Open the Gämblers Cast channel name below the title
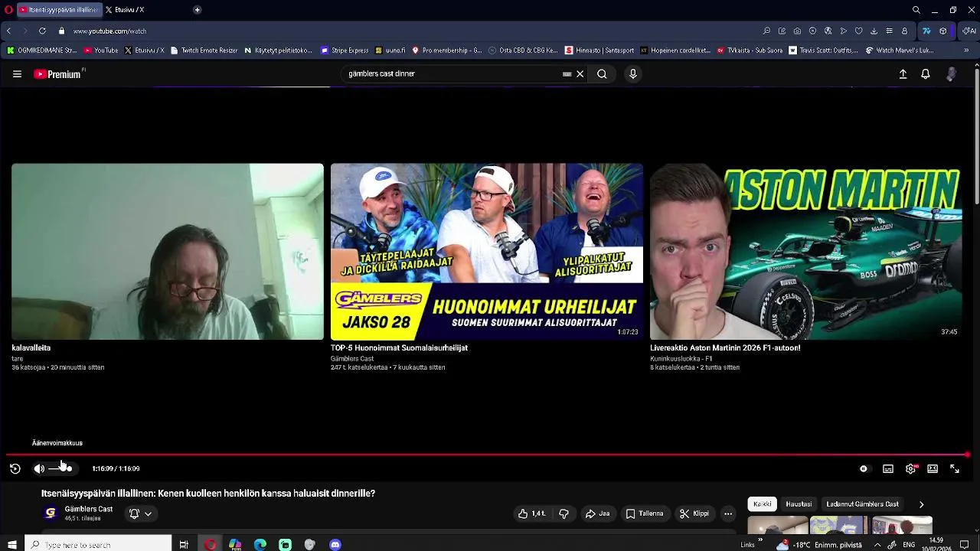Image resolution: width=980 pixels, height=551 pixels. [x=89, y=509]
